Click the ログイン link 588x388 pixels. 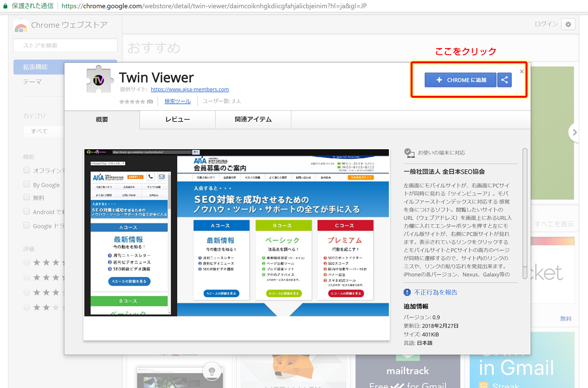(546, 24)
